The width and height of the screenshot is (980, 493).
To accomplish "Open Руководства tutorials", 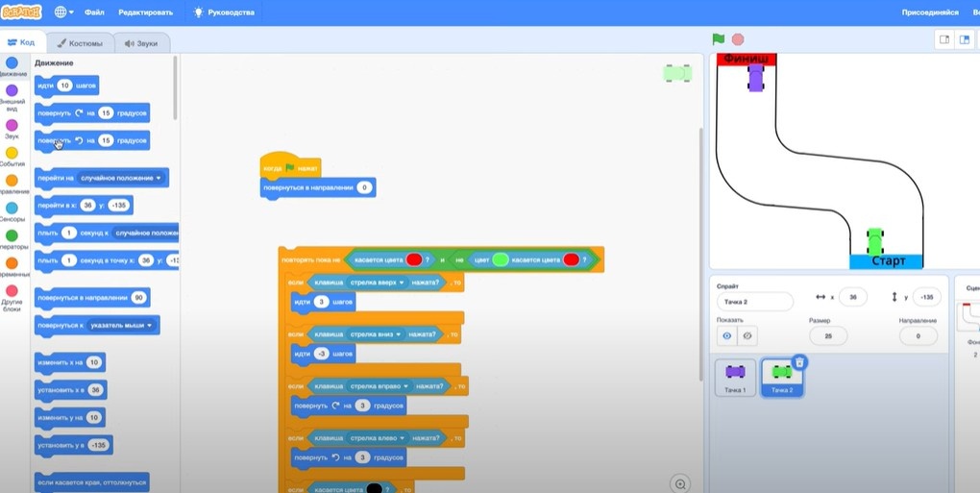I will click(225, 12).
